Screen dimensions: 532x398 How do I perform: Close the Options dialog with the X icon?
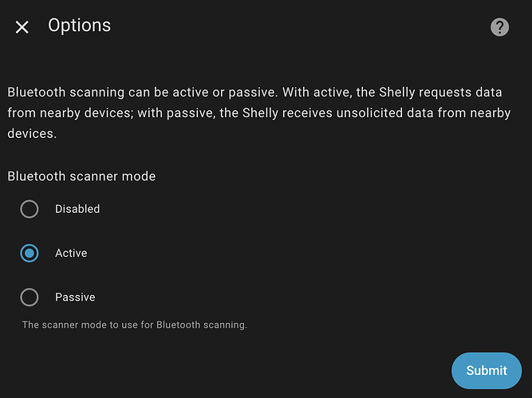click(22, 27)
